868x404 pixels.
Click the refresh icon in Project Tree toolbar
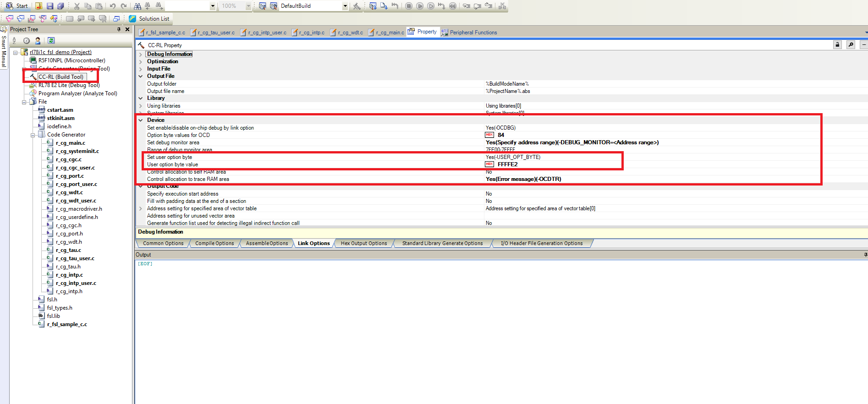click(x=51, y=41)
